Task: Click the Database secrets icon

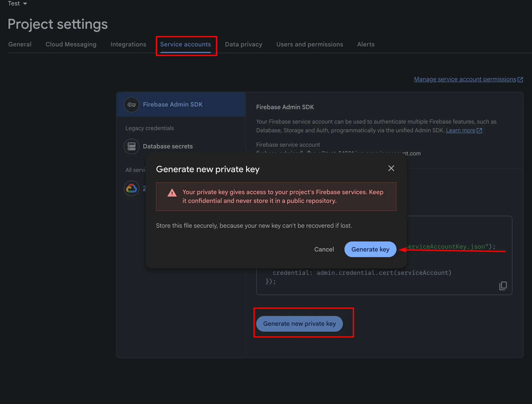Action: (132, 146)
